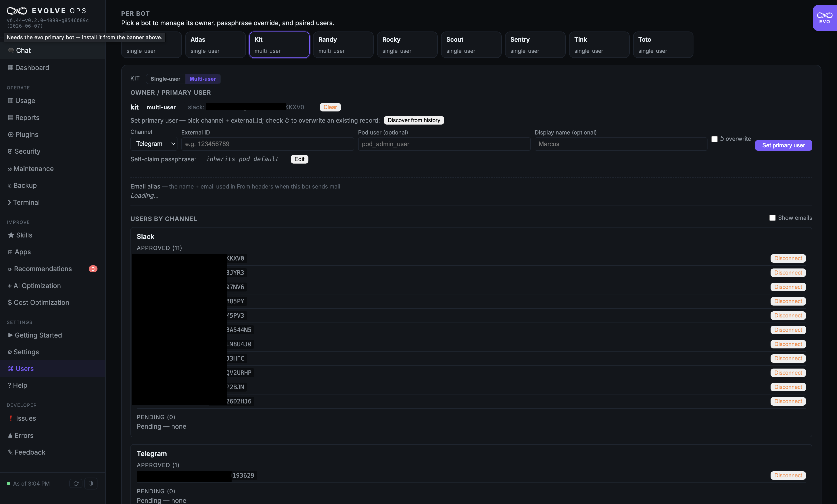
Task: Select the Sentry bot tab
Action: (x=535, y=45)
